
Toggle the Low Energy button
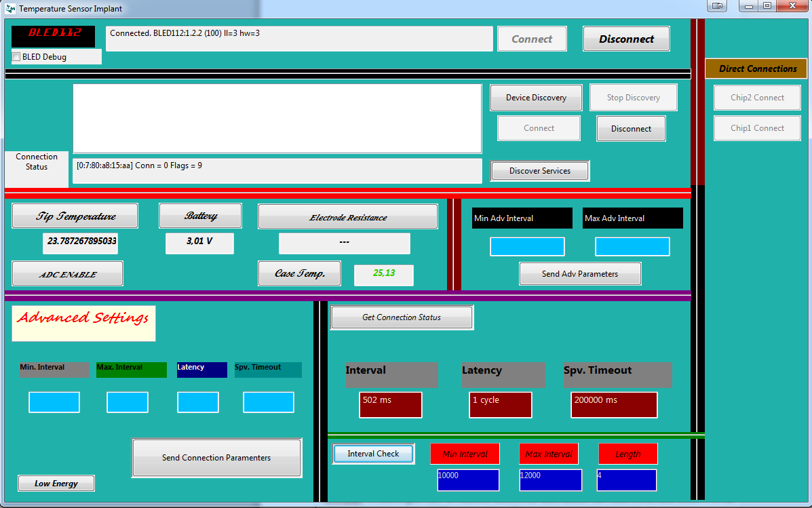56,484
